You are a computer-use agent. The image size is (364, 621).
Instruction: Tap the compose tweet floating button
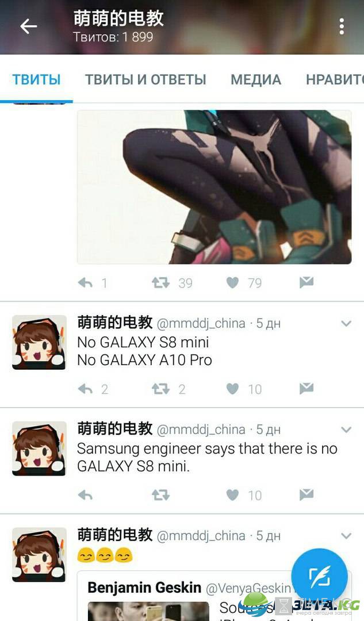[319, 577]
